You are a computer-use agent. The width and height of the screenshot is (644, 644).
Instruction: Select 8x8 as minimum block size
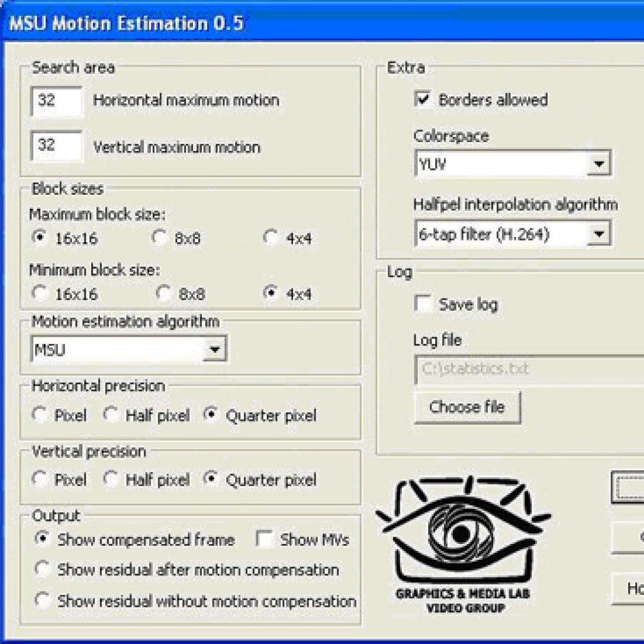pyautogui.click(x=164, y=293)
